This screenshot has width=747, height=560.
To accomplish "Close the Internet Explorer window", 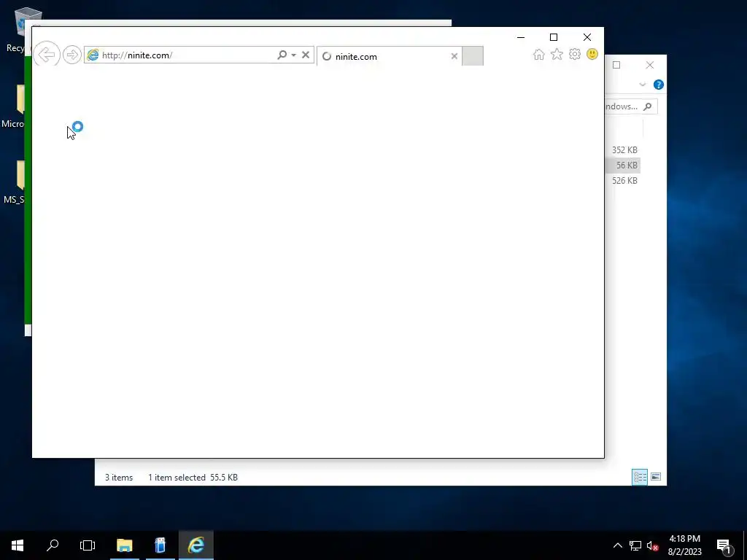I will tap(587, 37).
